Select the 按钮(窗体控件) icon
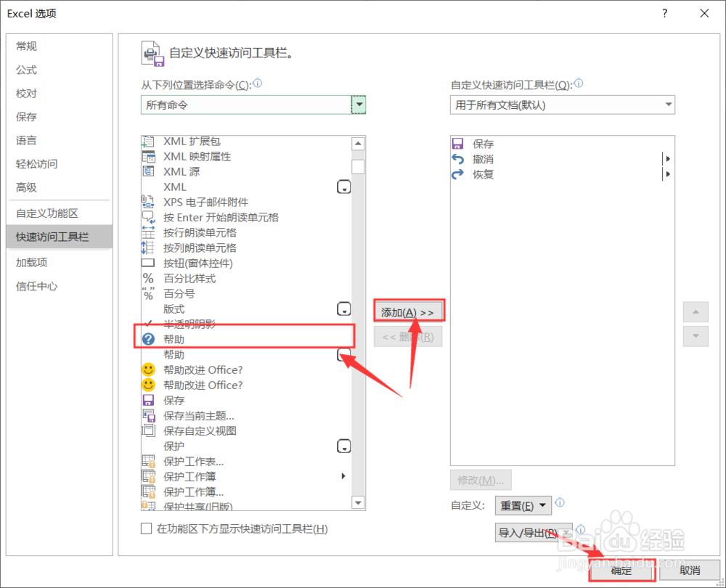The image size is (726, 588). click(147, 263)
